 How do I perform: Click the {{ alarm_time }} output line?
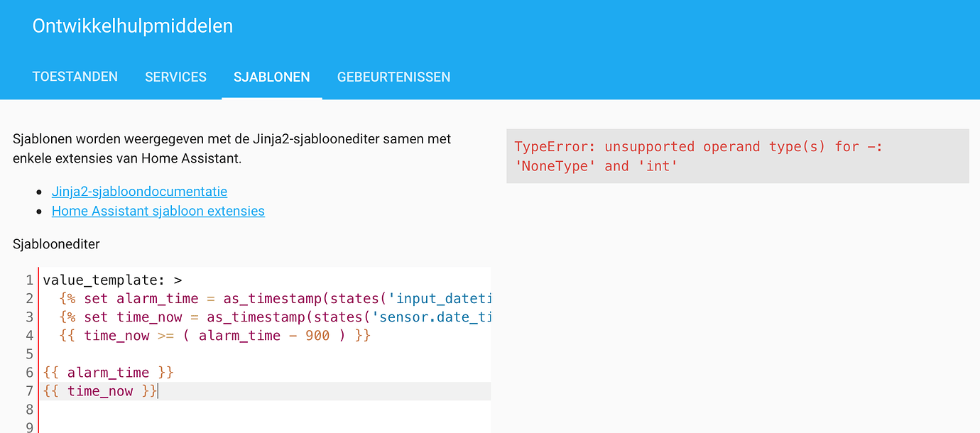(108, 373)
